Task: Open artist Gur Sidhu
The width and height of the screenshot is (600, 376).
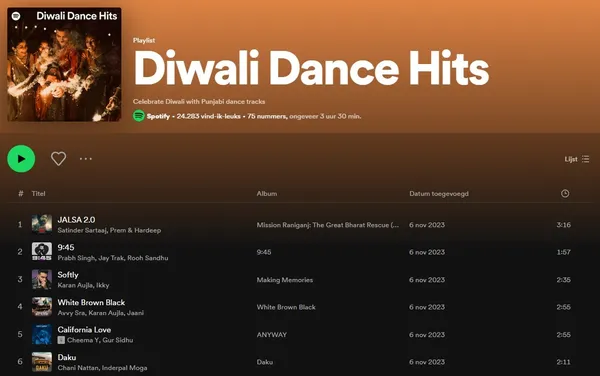Action: 117,340
